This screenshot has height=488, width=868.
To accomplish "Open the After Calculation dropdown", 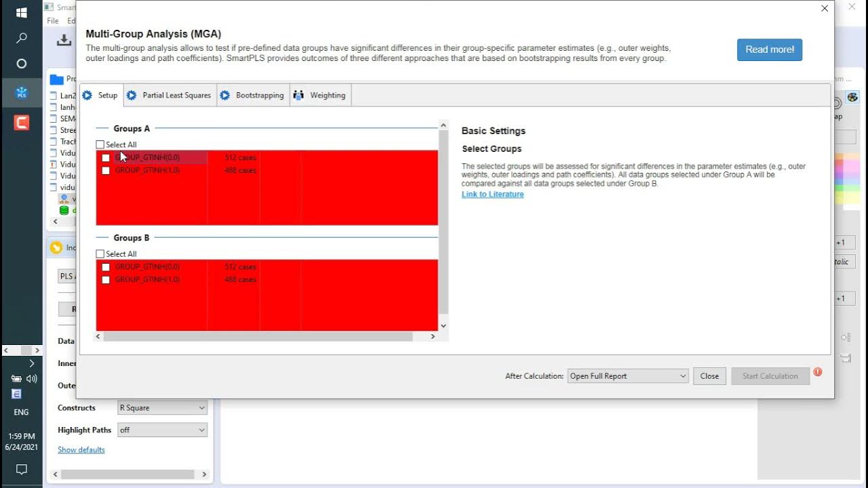I will point(628,376).
